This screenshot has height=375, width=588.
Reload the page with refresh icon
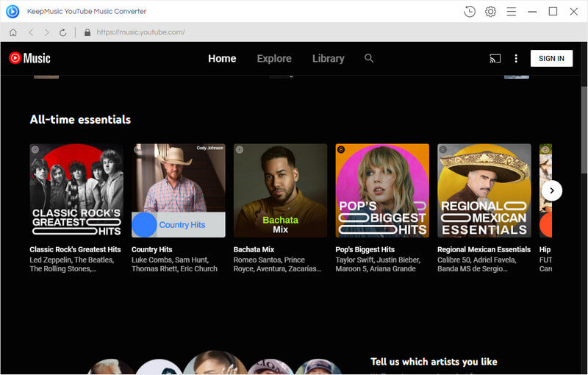63,32
